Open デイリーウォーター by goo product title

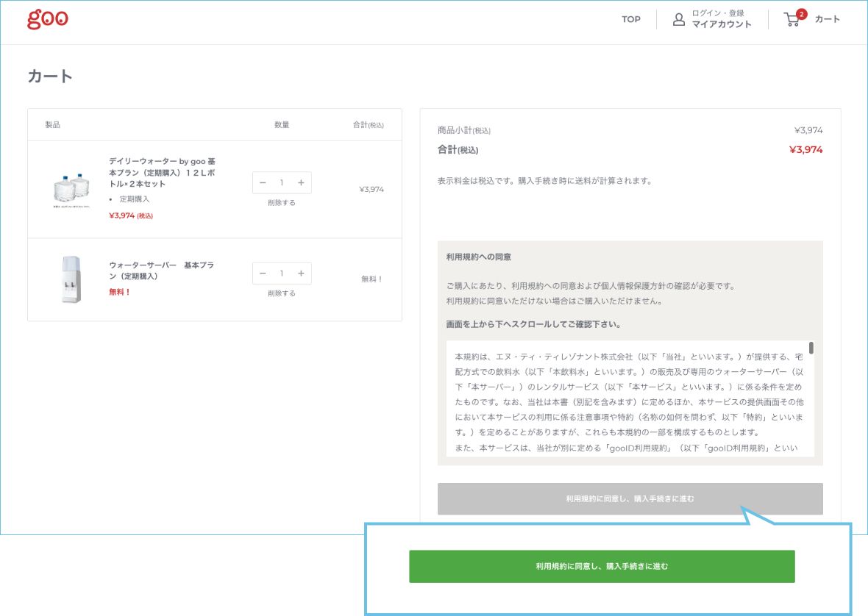[x=162, y=172]
